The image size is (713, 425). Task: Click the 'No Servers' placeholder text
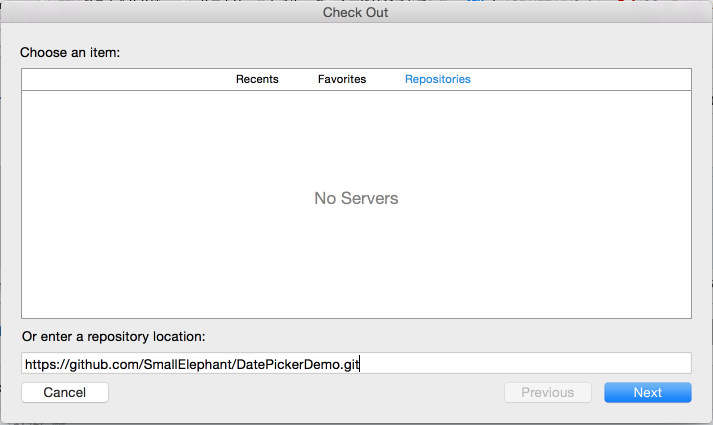coord(356,198)
